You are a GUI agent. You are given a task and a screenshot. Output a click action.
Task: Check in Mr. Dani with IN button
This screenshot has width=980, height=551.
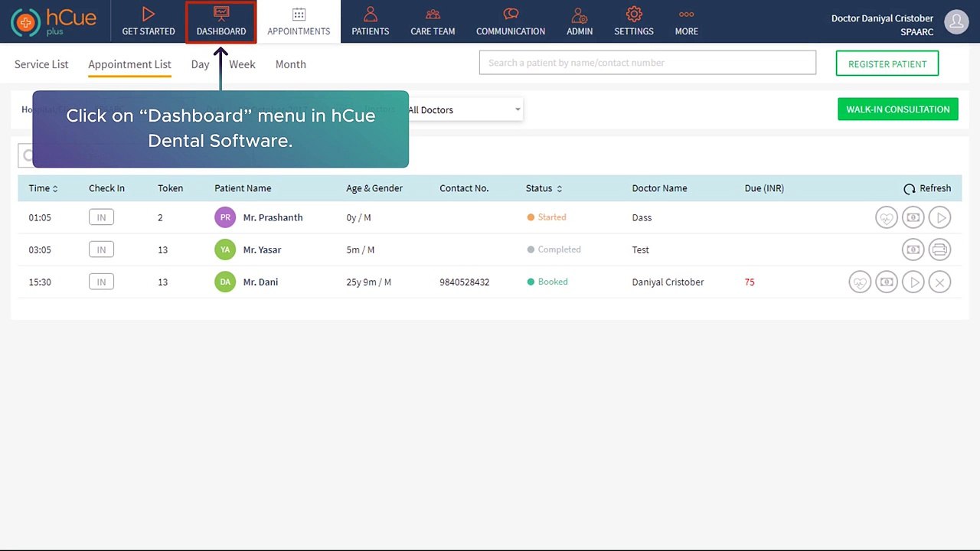pos(101,282)
